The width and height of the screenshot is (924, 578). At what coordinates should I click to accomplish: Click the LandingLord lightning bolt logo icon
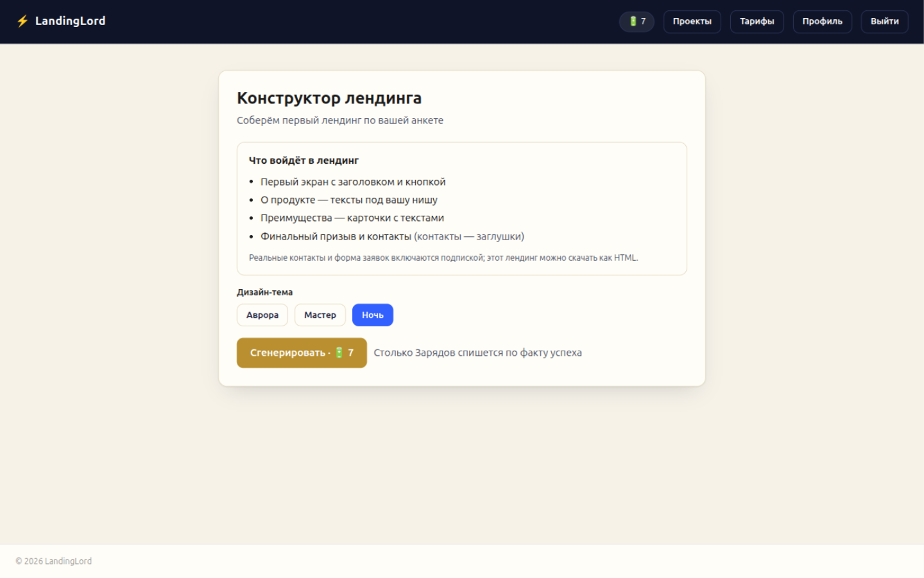(22, 21)
